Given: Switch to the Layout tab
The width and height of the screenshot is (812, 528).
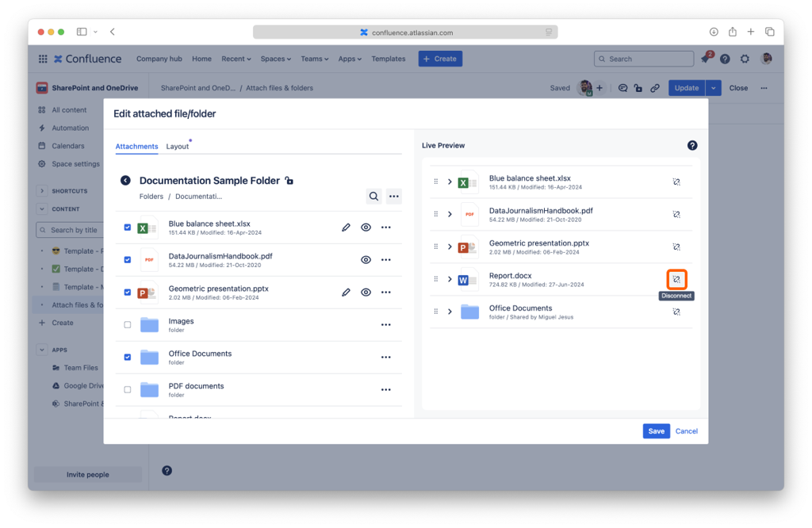Looking at the screenshot, I should (x=178, y=147).
